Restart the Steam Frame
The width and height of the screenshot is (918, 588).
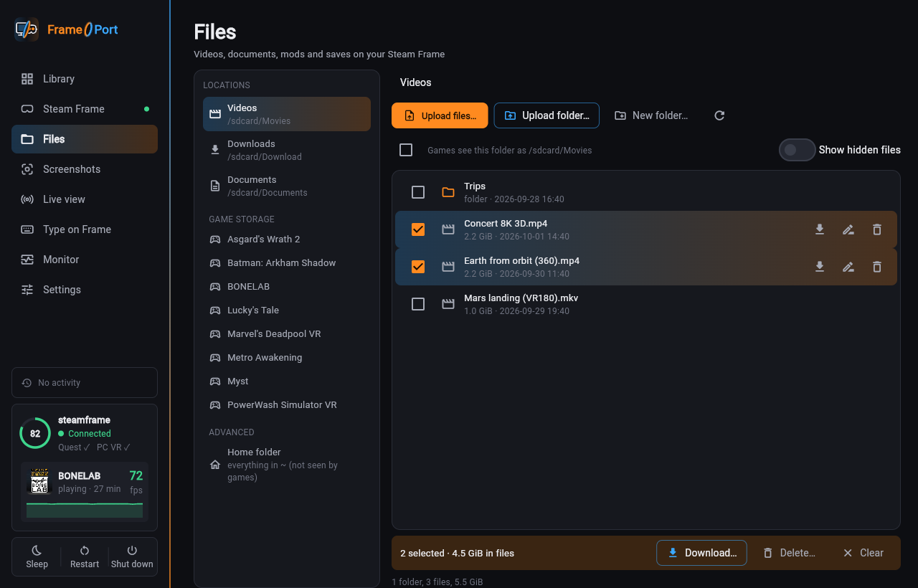click(x=85, y=556)
